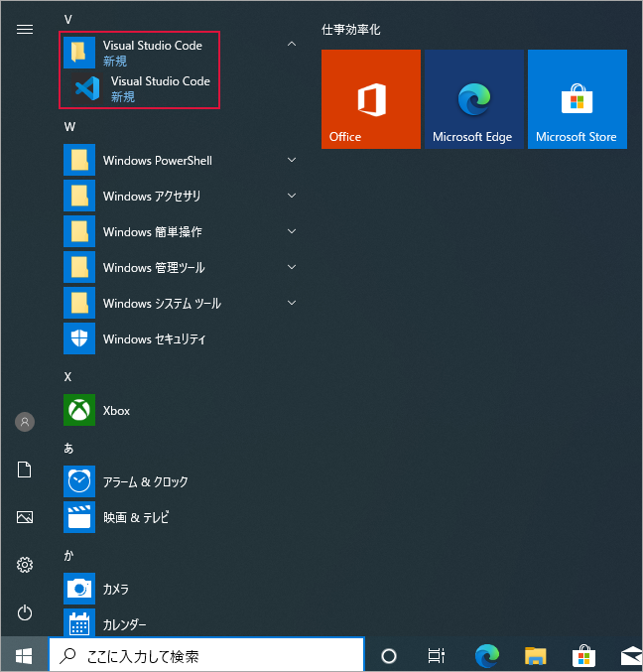Open Task View on the taskbar

tap(436, 656)
